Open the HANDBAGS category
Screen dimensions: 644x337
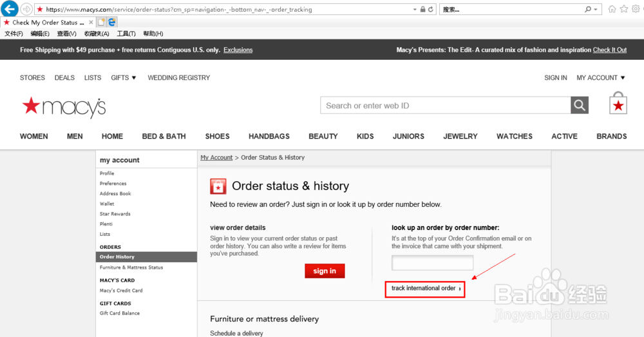[x=269, y=137]
